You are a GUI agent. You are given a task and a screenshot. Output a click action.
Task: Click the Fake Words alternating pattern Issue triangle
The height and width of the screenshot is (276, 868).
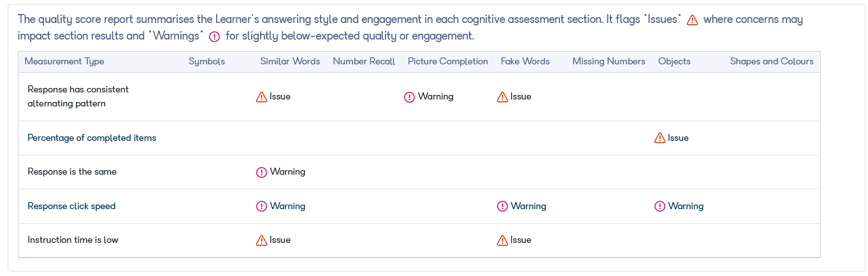(x=502, y=97)
